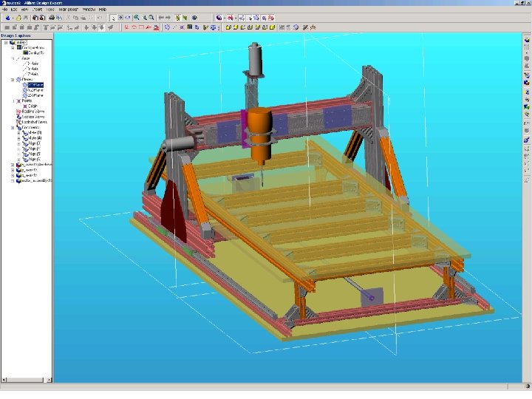The image size is (532, 399).
Task: Click the Print icon in the toolbar
Action: (x=51, y=17)
